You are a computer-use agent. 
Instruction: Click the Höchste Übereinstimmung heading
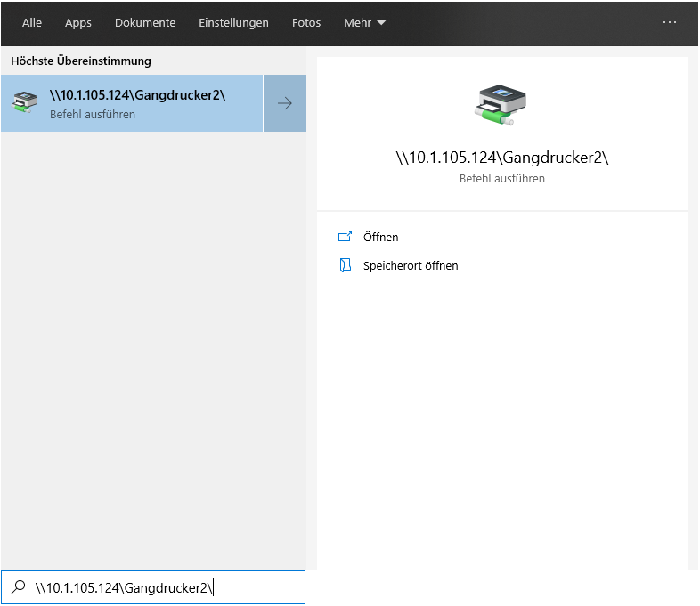point(81,61)
